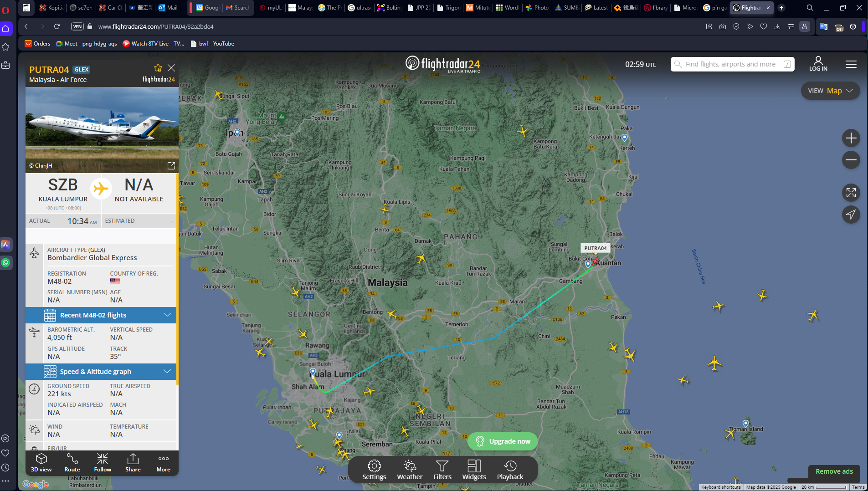Open Opera sidebar history clock
This screenshot has height=491, width=868.
tap(5, 467)
